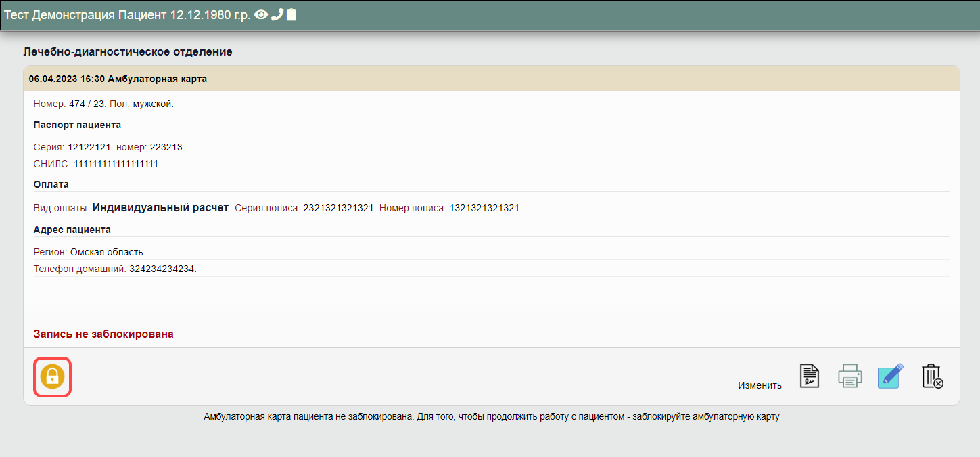The height and width of the screenshot is (457, 980).
Task: Click the "Адрес пациента" section title
Action: [72, 230]
